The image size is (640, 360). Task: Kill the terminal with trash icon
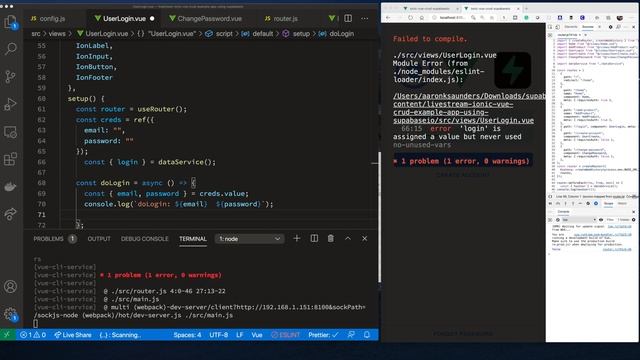click(331, 238)
